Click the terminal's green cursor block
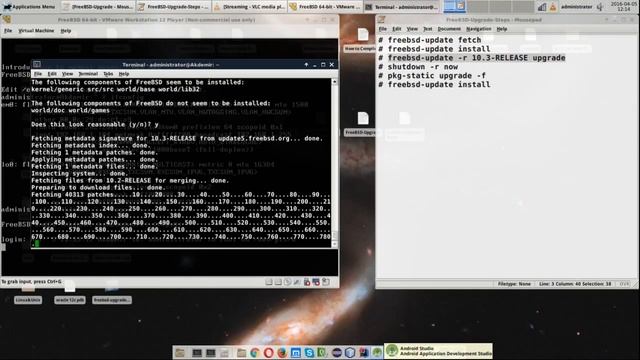The width and height of the screenshot is (640, 360). click(37, 244)
